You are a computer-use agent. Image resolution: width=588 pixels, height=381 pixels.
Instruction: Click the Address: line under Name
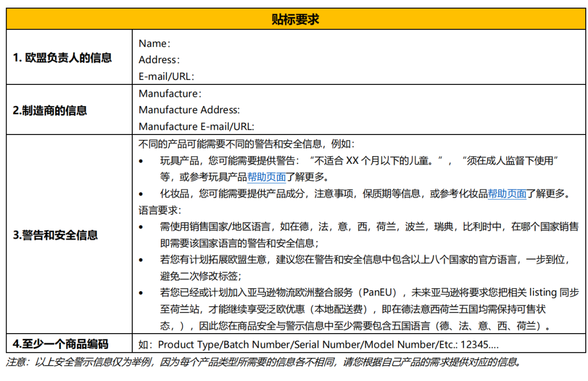pos(160,60)
